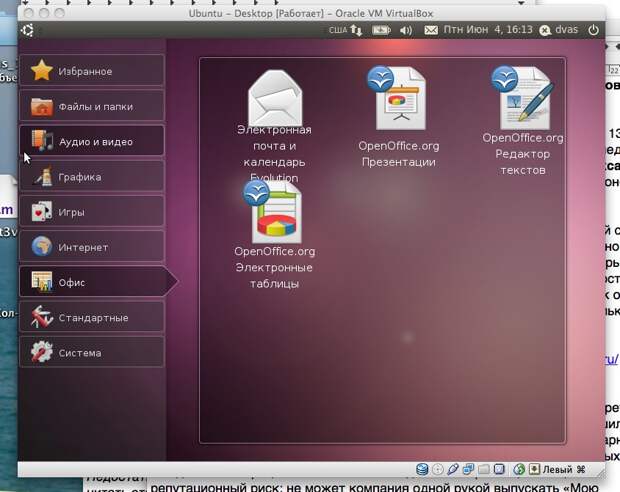Select the Аудио и видео category
620x492 pixels.
tap(92, 141)
